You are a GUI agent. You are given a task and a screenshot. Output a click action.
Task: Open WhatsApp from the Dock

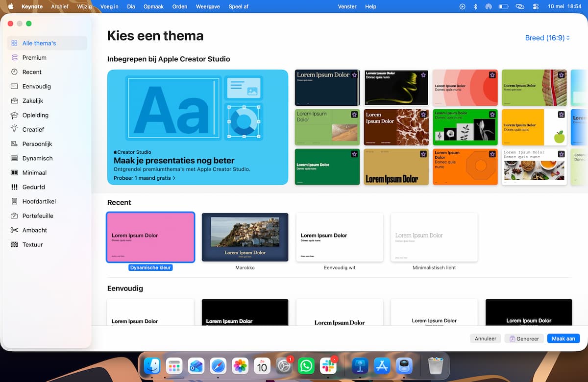[306, 366]
